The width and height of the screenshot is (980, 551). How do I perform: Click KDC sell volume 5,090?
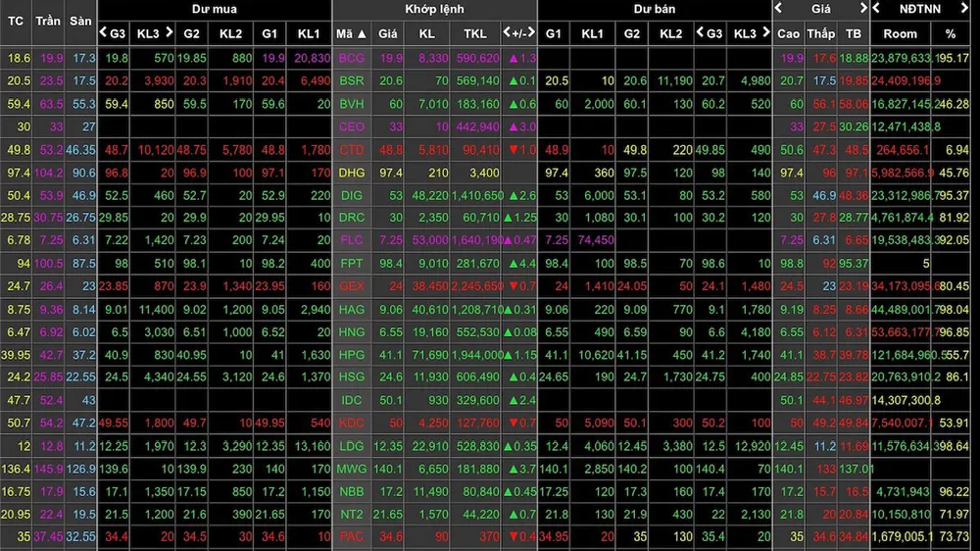598,423
